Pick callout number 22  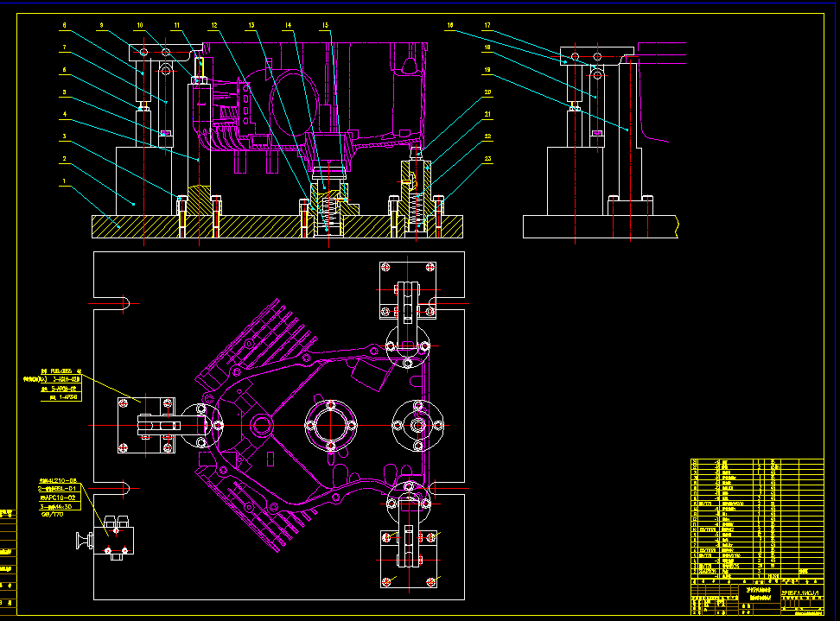click(x=487, y=136)
